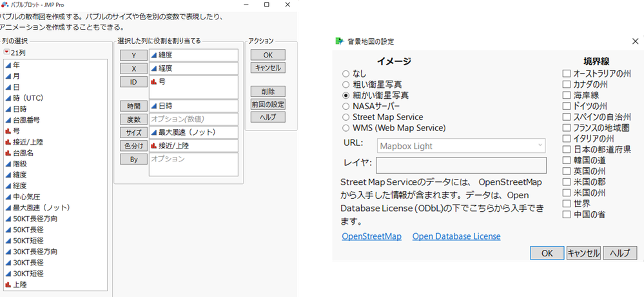The image size is (644, 297).
Task: Select the NASAサーバー radio option
Action: (346, 106)
